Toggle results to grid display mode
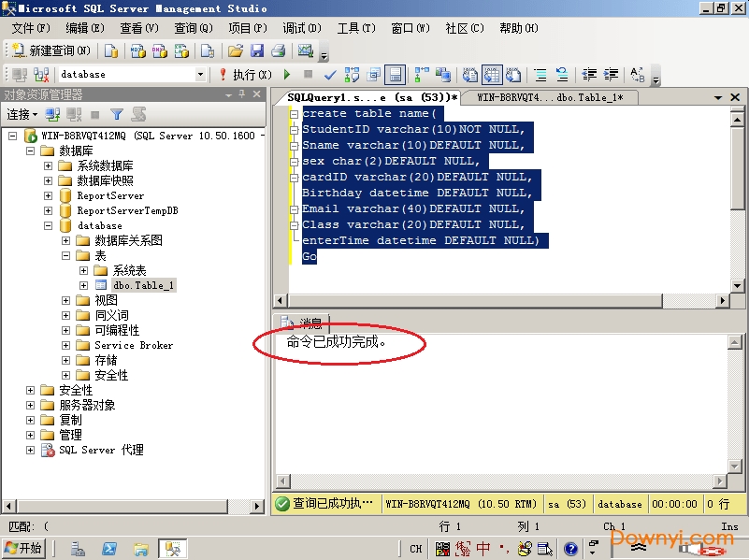The image size is (749, 560). pyautogui.click(x=490, y=75)
